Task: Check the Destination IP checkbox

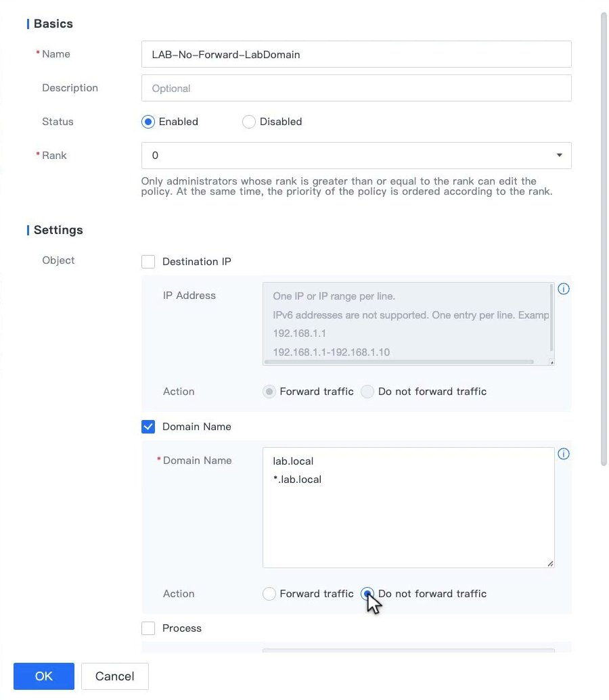Action: [148, 262]
